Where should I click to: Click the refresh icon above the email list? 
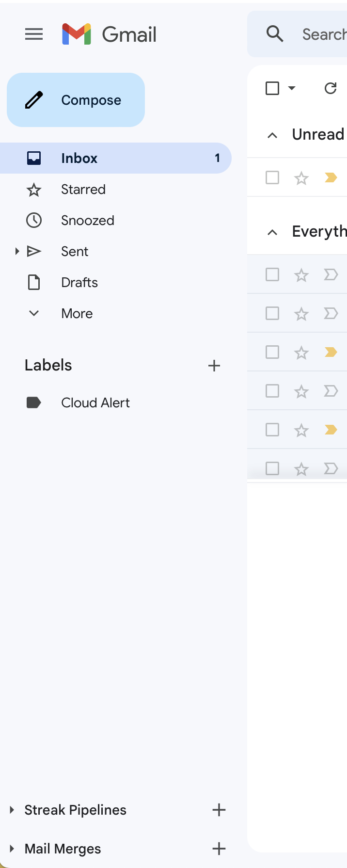pos(330,88)
